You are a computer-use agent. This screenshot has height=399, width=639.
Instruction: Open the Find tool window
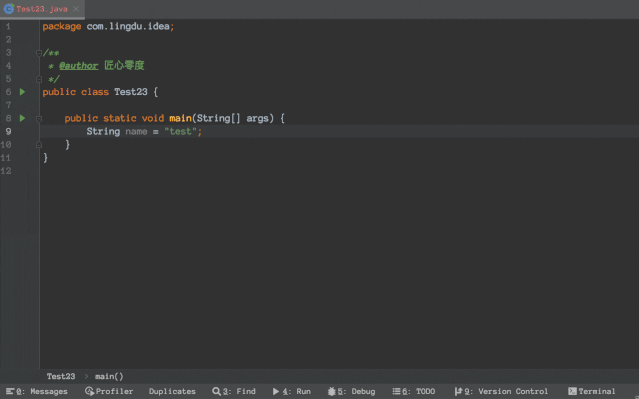pyautogui.click(x=234, y=391)
